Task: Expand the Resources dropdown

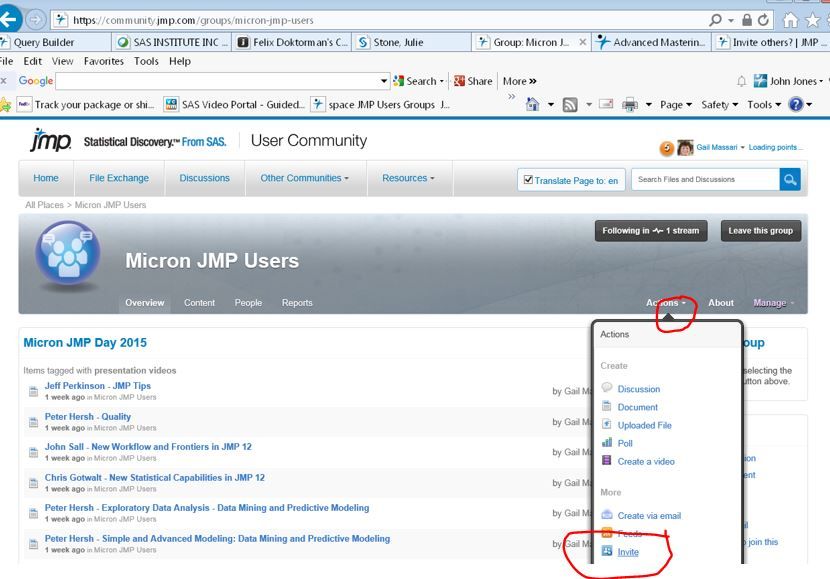Action: [408, 178]
